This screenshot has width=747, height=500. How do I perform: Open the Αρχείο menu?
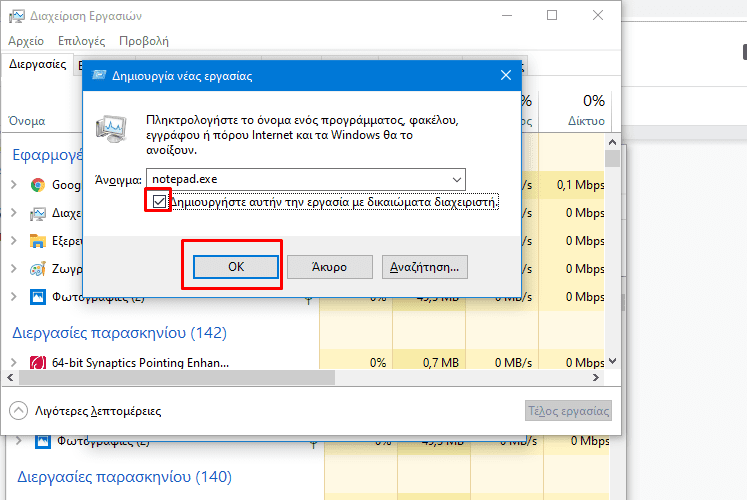(26, 41)
